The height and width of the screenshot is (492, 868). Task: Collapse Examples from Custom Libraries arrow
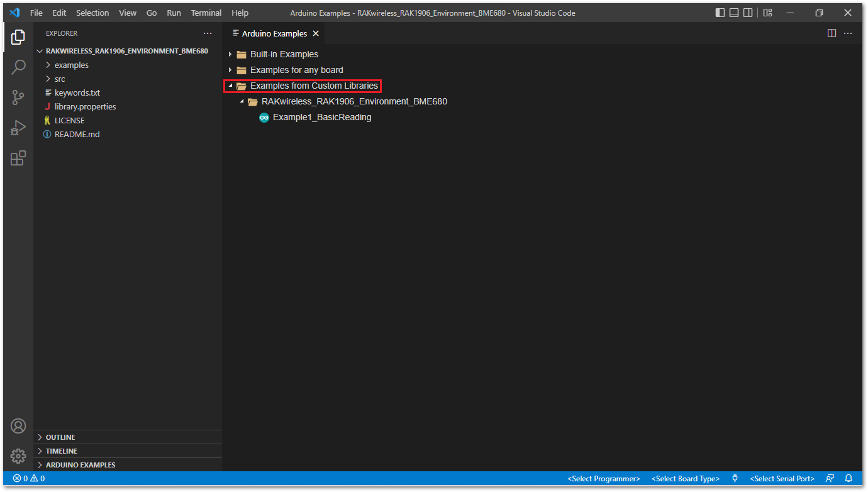(230, 86)
